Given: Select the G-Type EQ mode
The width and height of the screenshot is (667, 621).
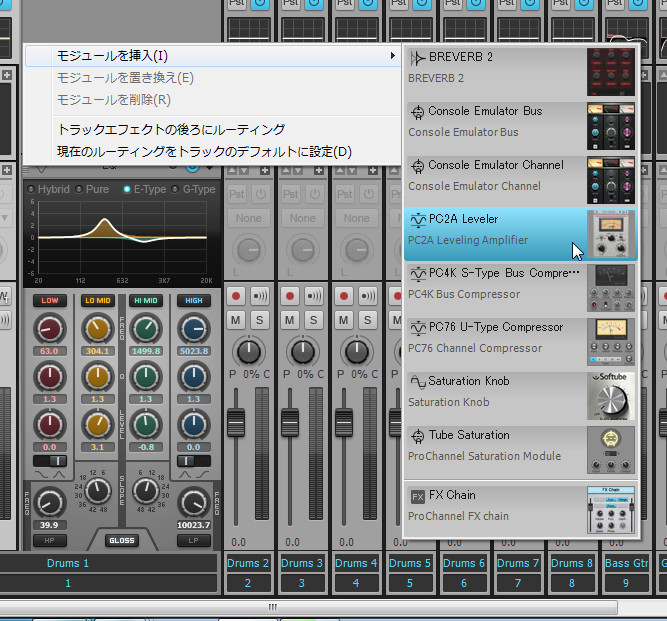Looking at the screenshot, I should pos(194,189).
